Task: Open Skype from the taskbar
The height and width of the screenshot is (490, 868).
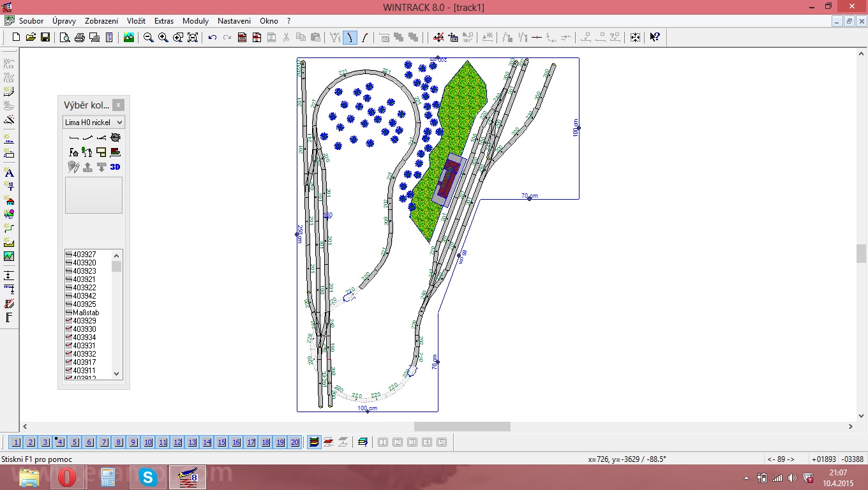Action: point(148,477)
